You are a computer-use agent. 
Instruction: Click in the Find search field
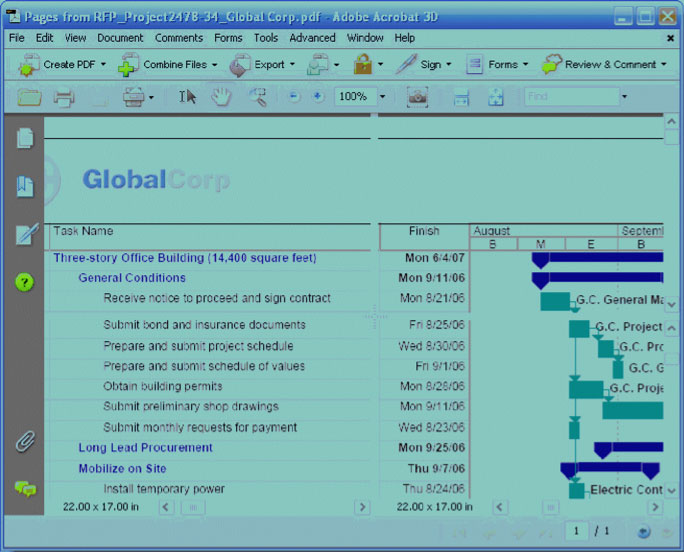[x=570, y=97]
